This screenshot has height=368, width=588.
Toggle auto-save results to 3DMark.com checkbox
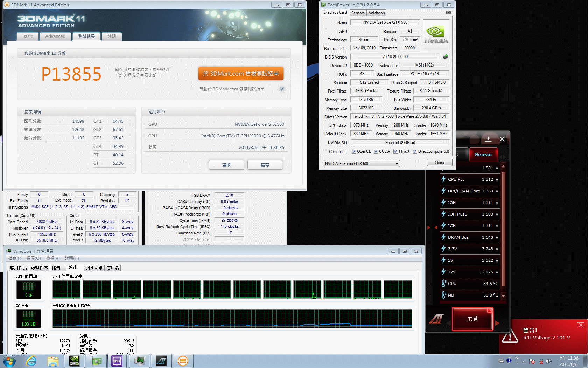(x=282, y=89)
